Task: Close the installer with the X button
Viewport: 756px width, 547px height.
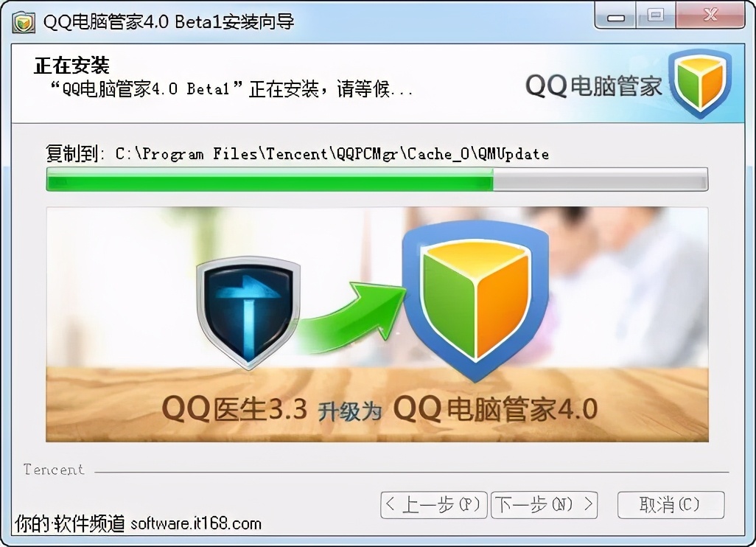Action: click(710, 16)
